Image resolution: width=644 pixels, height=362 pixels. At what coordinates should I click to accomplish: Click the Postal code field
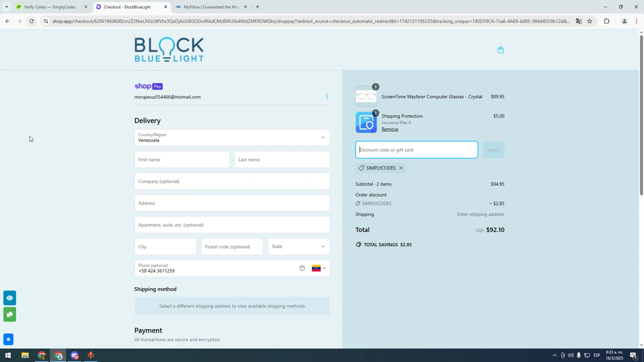(x=232, y=247)
